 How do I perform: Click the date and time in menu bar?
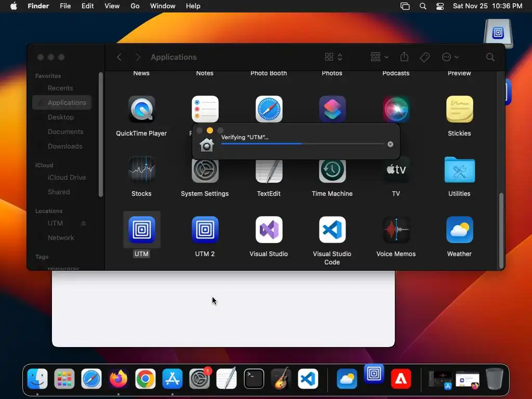coord(487,6)
